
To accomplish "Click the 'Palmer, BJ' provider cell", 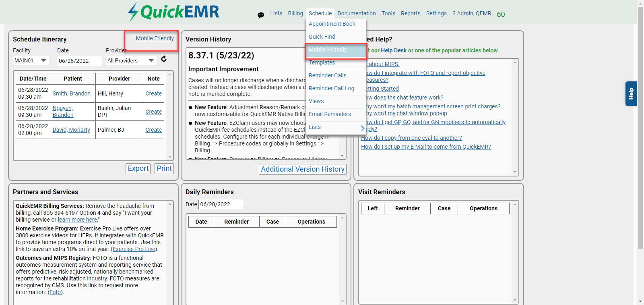I will pos(119,130).
